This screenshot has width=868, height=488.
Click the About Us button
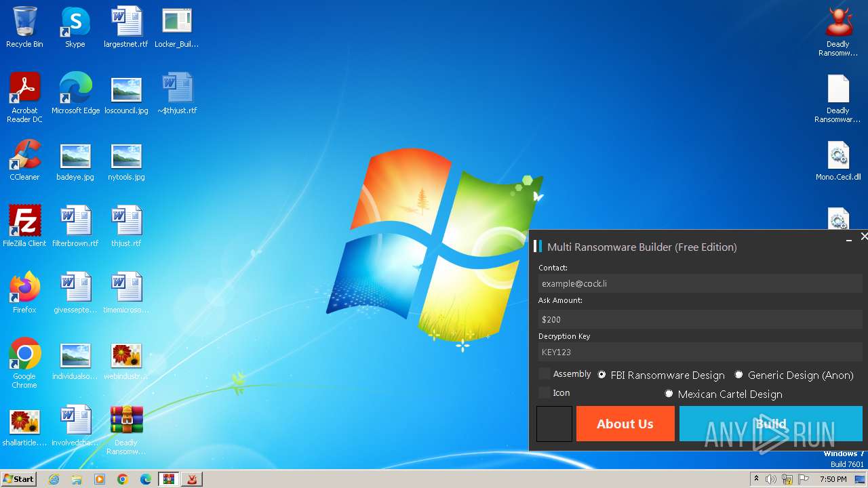point(625,424)
